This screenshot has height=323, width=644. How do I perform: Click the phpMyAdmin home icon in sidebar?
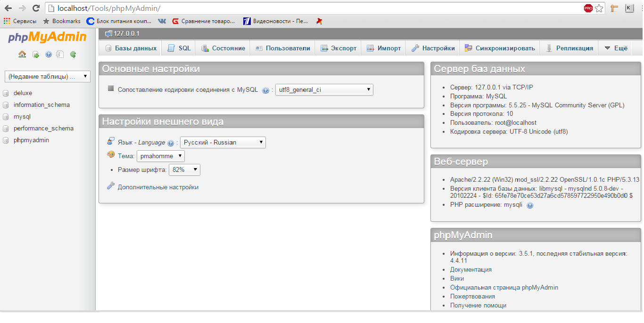(22, 54)
